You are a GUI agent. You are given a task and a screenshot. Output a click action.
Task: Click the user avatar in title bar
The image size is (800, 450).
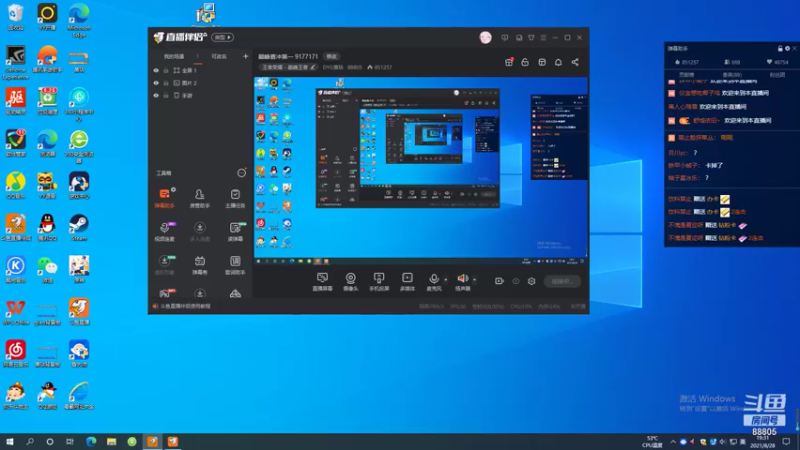[x=485, y=37]
